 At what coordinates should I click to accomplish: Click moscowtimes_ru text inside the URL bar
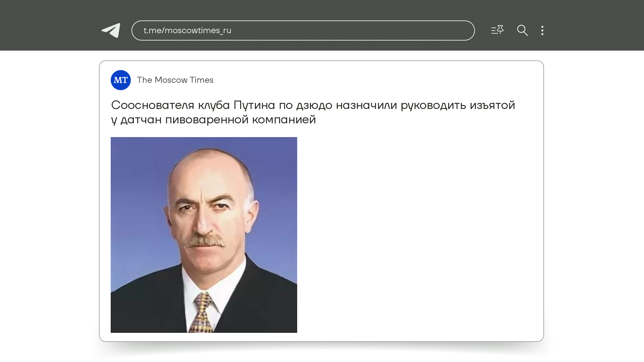click(x=198, y=31)
